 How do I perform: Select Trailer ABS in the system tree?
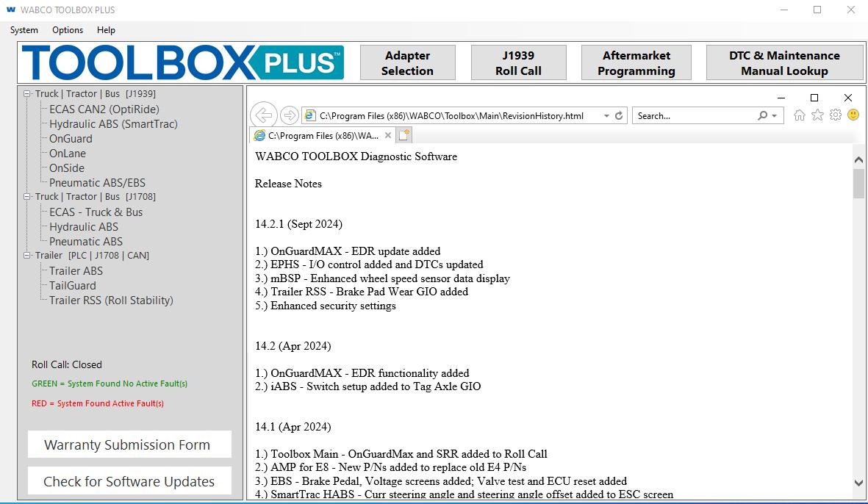pos(76,270)
